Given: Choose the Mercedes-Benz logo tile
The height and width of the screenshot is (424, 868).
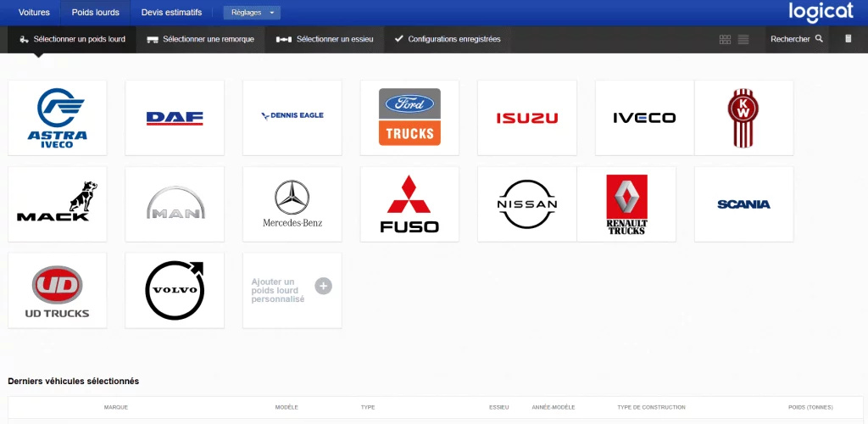Looking at the screenshot, I should (x=292, y=204).
